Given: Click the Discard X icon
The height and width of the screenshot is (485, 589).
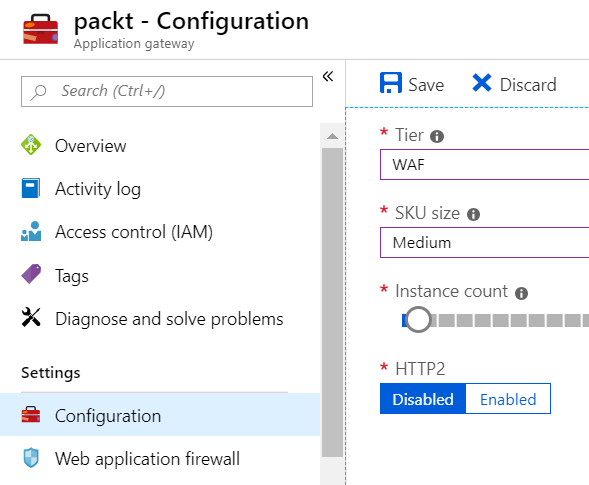Looking at the screenshot, I should coord(482,83).
